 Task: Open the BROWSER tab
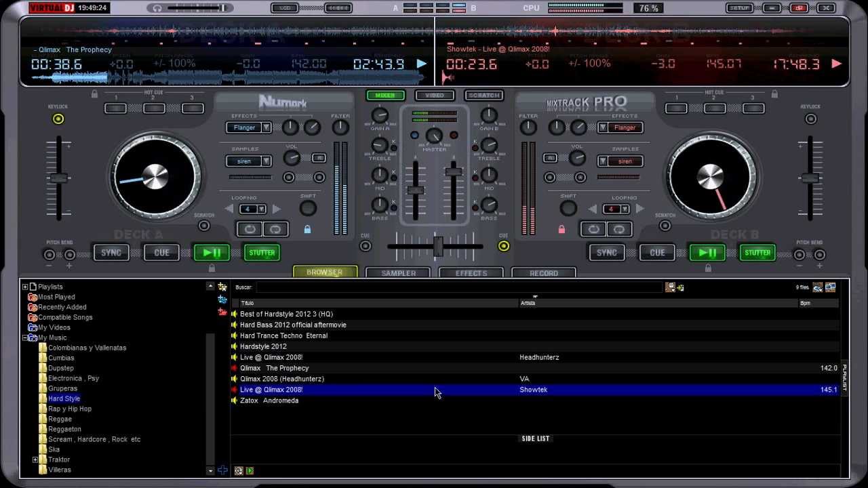pos(325,272)
